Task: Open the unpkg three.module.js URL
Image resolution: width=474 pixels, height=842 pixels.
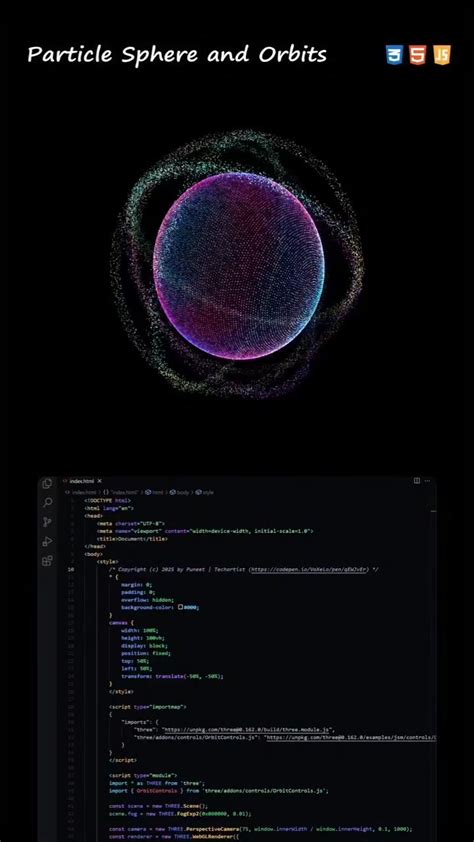Action: coord(249,730)
